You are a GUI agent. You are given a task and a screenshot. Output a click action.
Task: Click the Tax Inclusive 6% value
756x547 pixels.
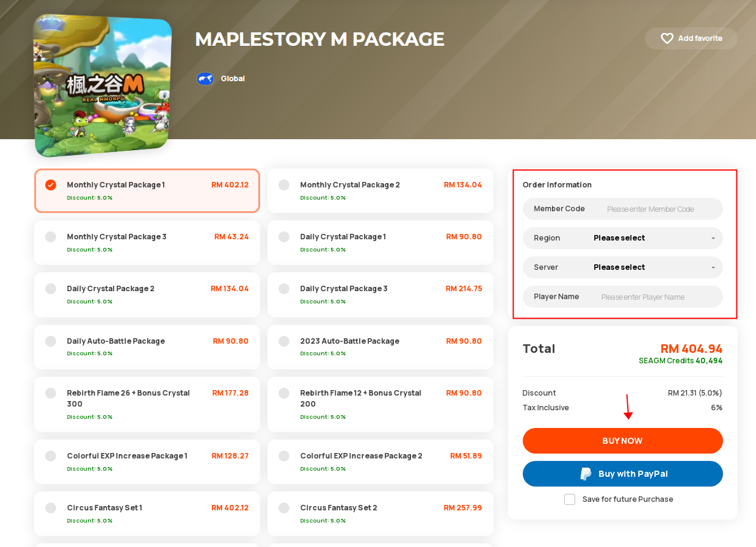coord(717,408)
